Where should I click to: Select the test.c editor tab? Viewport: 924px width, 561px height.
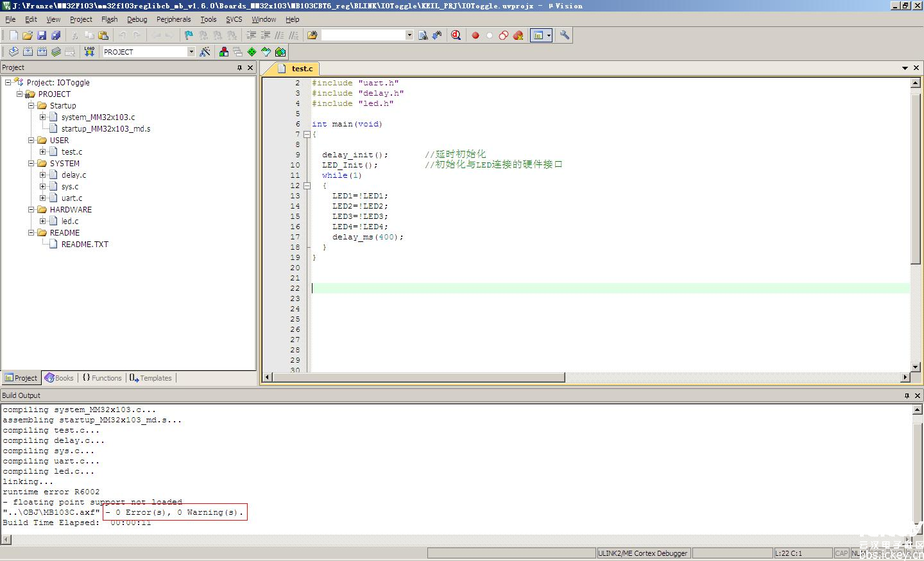click(x=297, y=69)
